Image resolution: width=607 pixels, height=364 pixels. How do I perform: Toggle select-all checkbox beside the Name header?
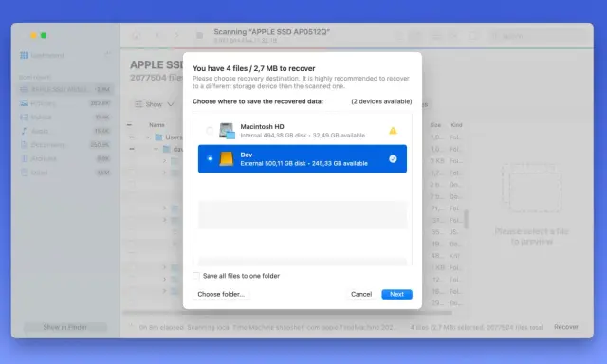tap(129, 125)
